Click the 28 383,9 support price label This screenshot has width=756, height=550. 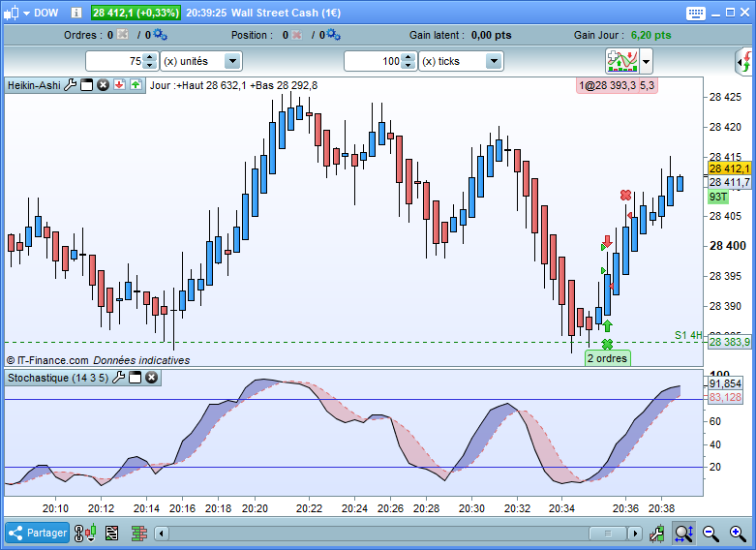tap(730, 342)
